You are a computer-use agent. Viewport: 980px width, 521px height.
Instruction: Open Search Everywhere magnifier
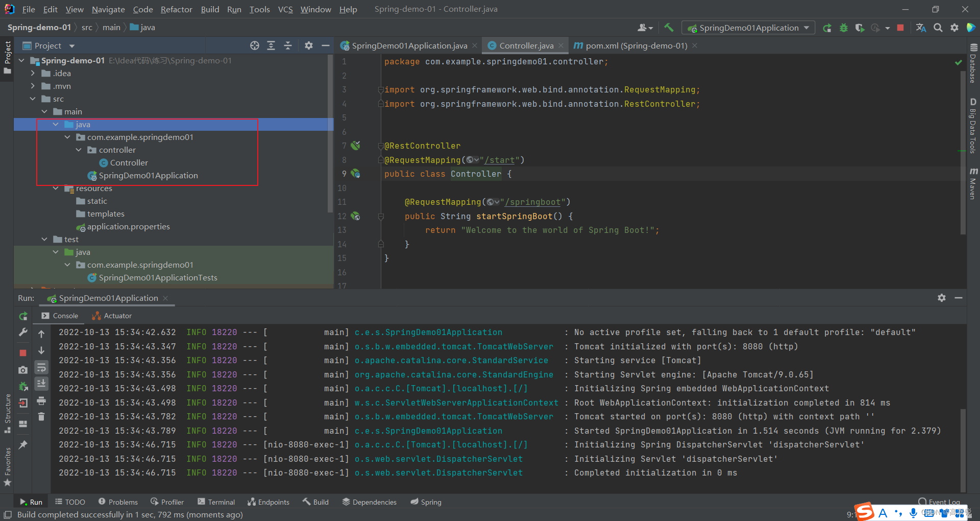[938, 28]
